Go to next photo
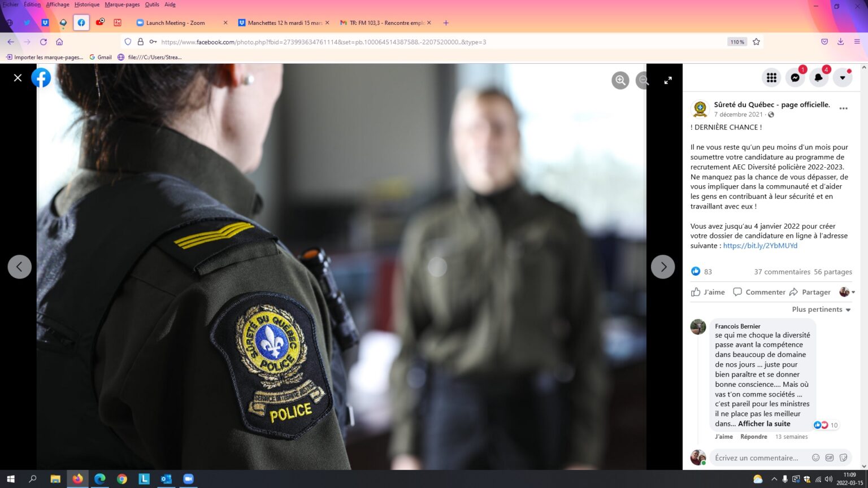868x488 pixels. (663, 267)
